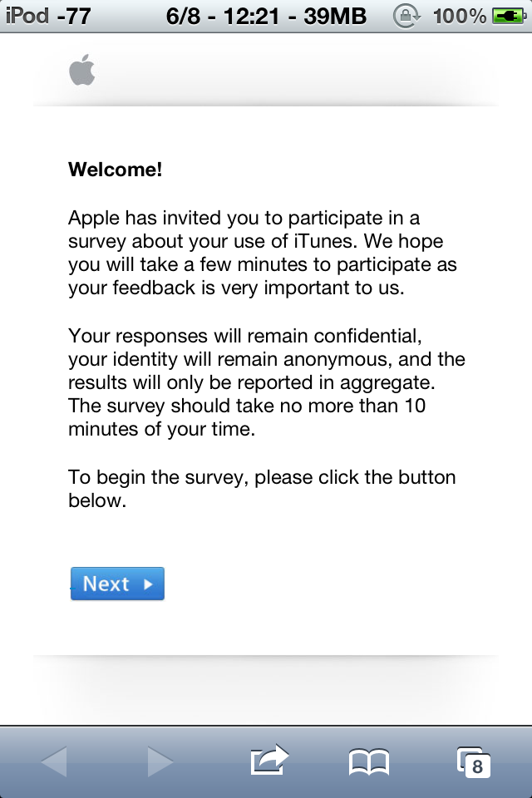Click the white arrow inside Next button

point(148,584)
